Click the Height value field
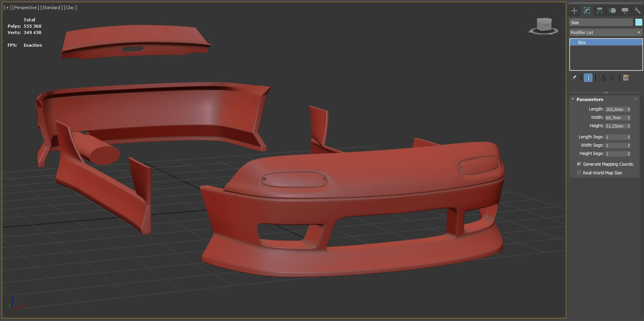Screen dimensions: 644x321 (x=615, y=126)
